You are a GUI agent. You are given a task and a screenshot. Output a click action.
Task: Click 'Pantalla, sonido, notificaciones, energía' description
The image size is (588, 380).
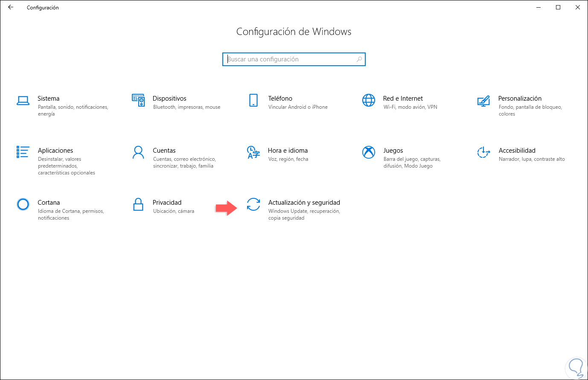(73, 110)
